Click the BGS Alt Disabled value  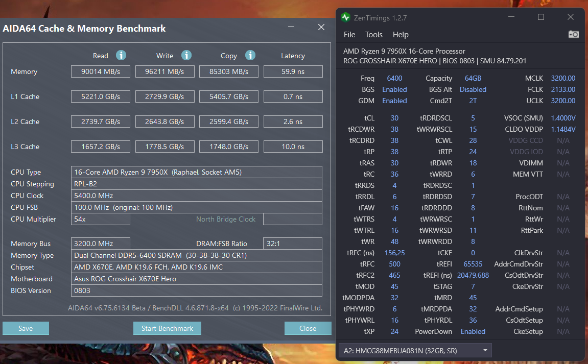[473, 89]
